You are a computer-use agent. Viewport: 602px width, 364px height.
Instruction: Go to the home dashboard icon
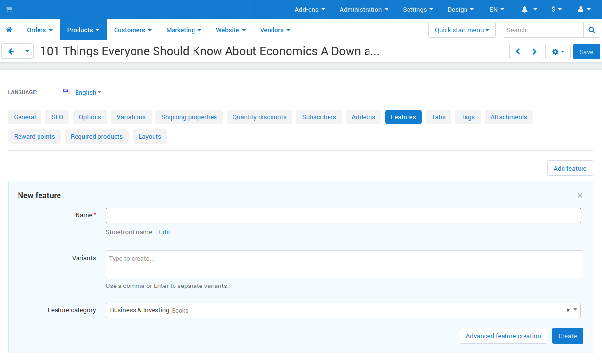9,30
